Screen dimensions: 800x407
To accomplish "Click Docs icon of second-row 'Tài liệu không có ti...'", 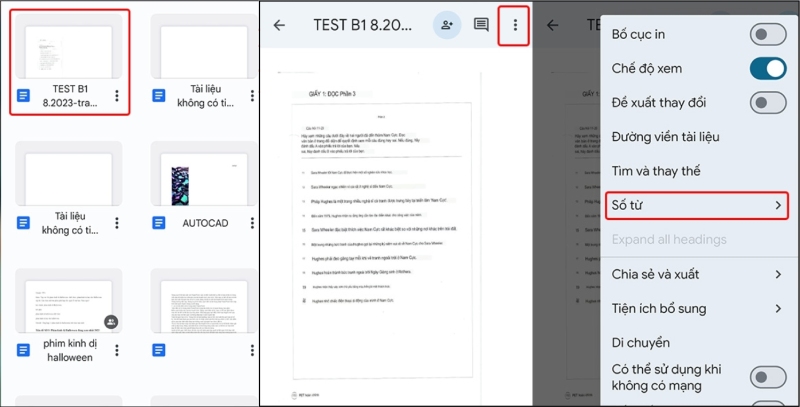I will click(23, 223).
